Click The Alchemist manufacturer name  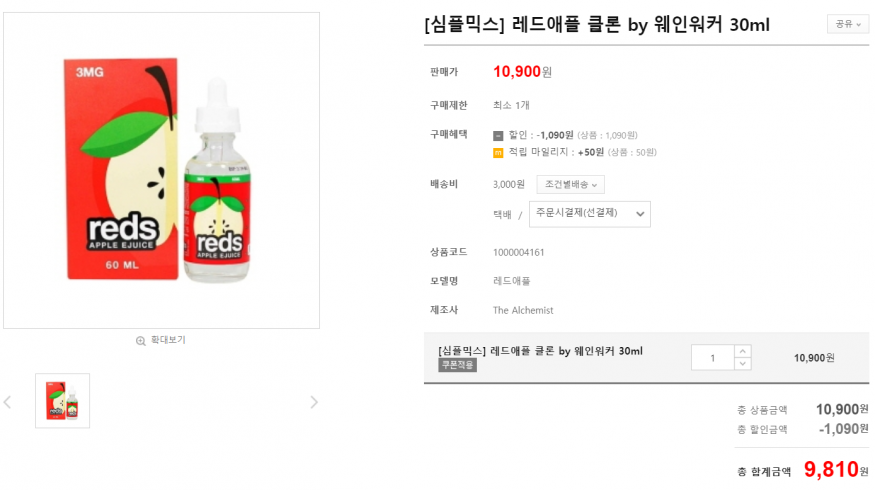pyautogui.click(x=523, y=310)
